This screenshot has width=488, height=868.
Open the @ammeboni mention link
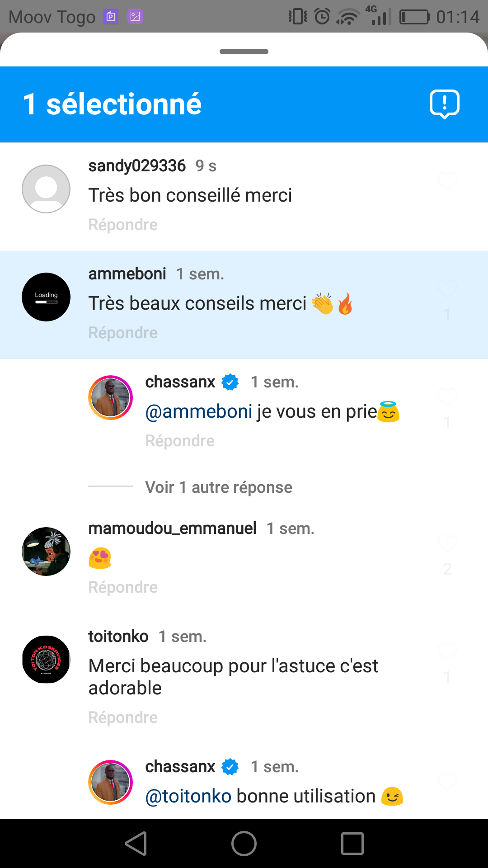pos(199,412)
